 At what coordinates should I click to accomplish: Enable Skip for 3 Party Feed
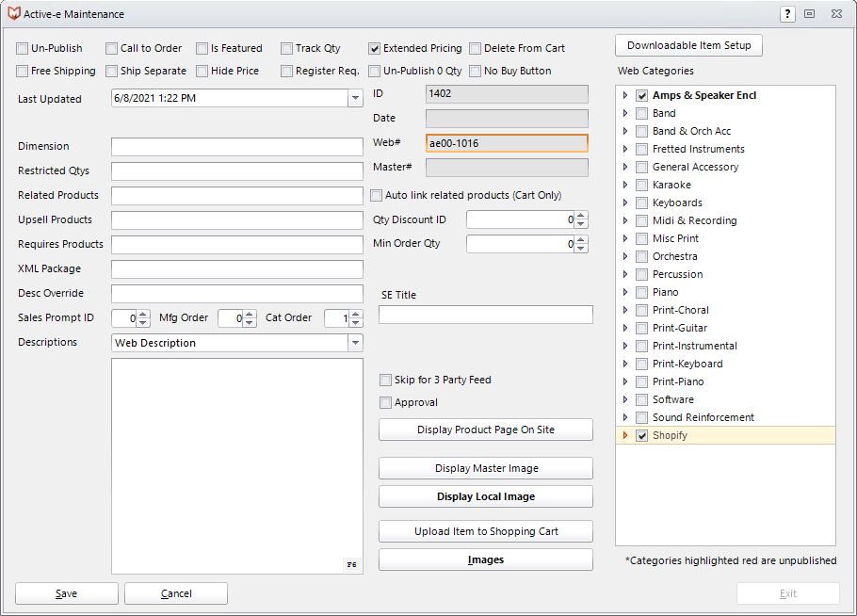pyautogui.click(x=386, y=380)
